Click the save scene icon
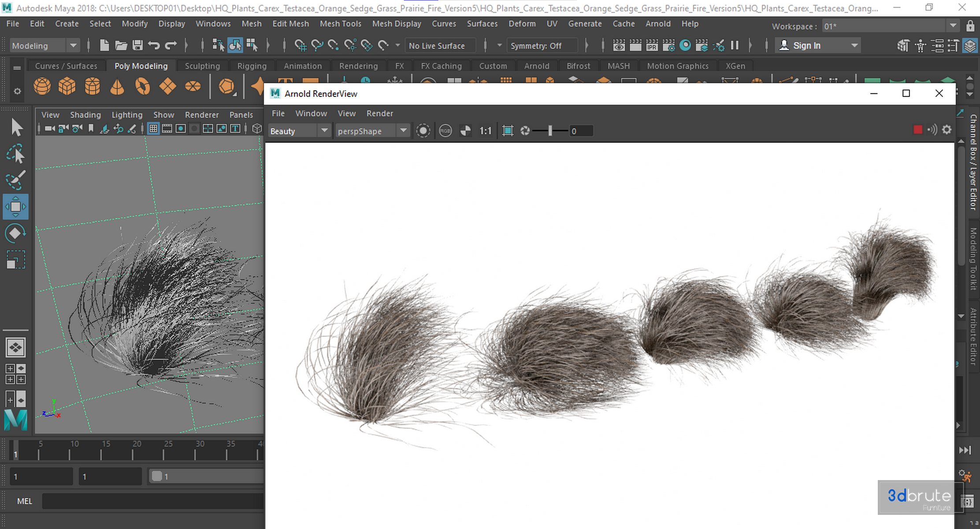Image resolution: width=980 pixels, height=529 pixels. point(137,45)
